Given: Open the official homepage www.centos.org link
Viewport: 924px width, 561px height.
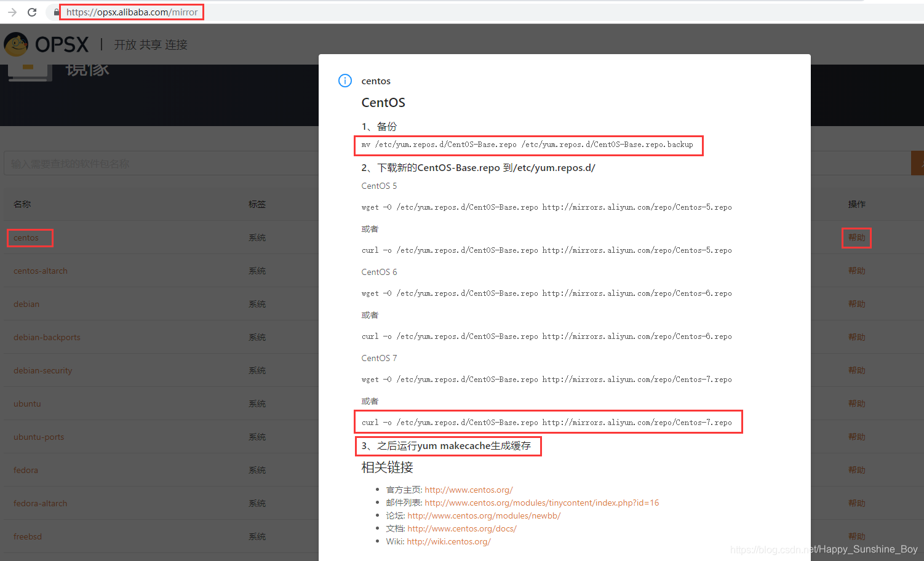Looking at the screenshot, I should [469, 490].
